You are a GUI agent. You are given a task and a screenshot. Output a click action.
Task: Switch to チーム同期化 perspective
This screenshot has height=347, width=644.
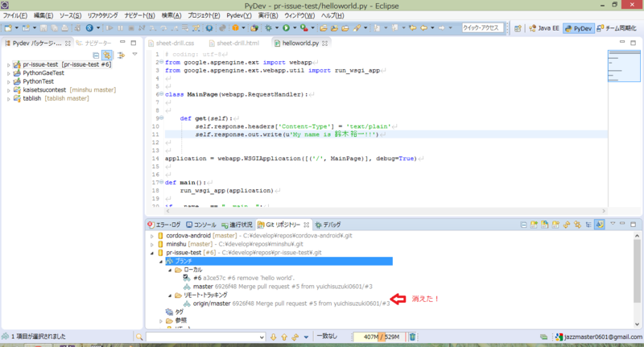click(616, 28)
